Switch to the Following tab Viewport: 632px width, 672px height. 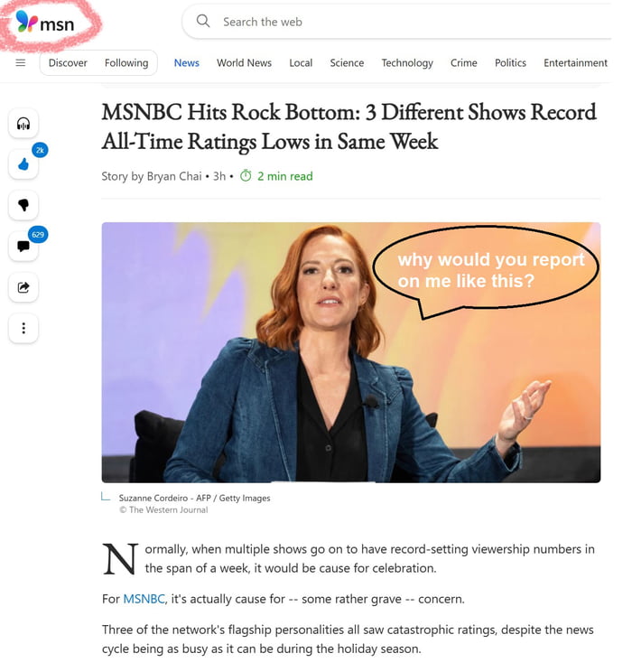(x=126, y=63)
